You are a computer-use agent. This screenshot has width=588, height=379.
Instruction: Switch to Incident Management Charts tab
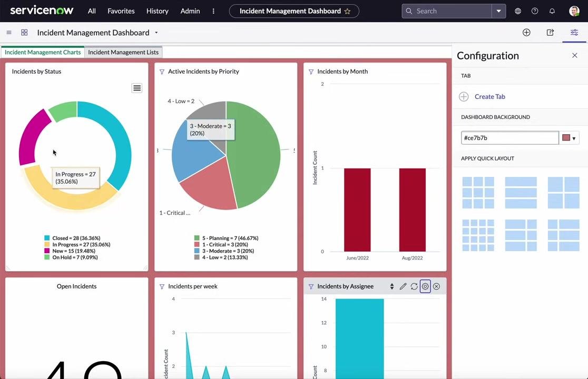point(43,52)
